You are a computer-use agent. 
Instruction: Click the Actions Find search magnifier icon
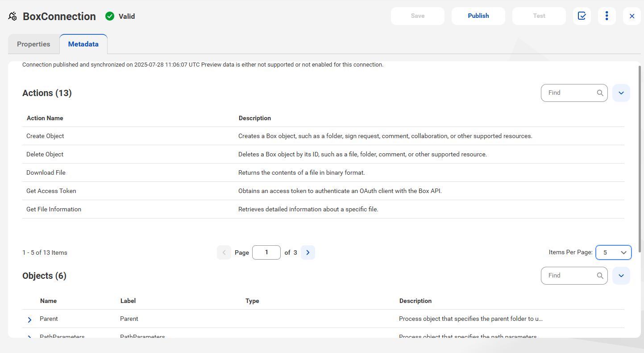coord(600,93)
